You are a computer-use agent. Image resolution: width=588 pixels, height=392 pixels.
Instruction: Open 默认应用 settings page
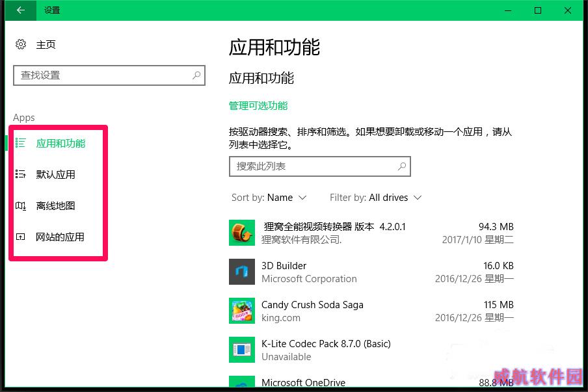(56, 174)
